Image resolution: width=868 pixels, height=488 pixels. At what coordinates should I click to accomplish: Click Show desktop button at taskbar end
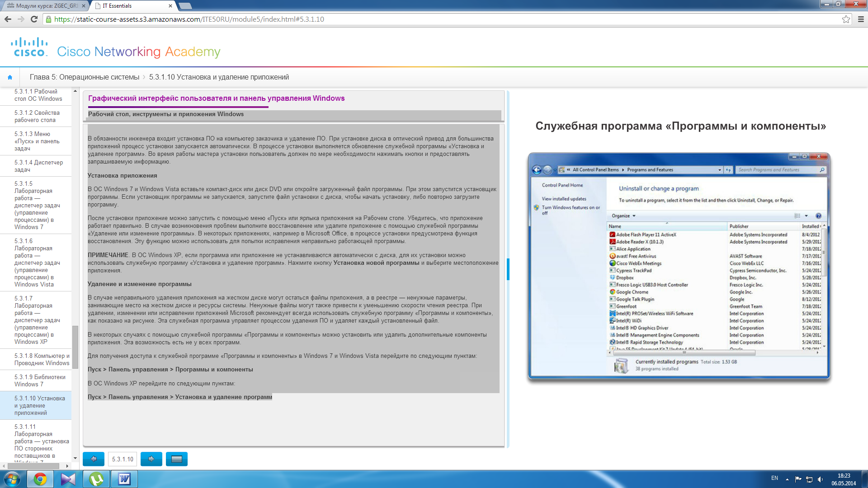coord(864,479)
